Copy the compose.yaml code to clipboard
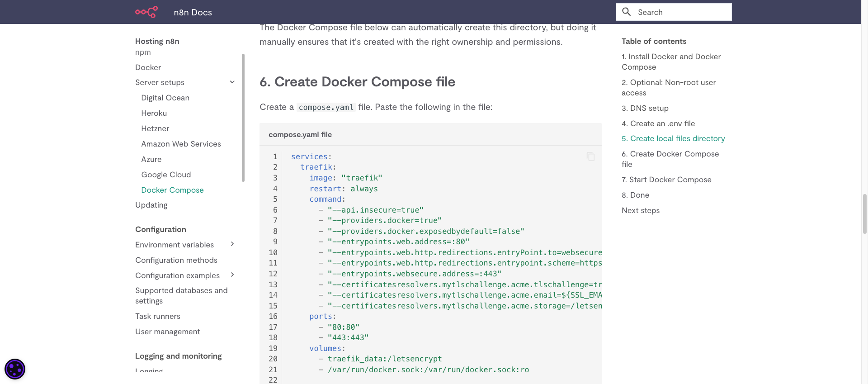 coord(590,156)
